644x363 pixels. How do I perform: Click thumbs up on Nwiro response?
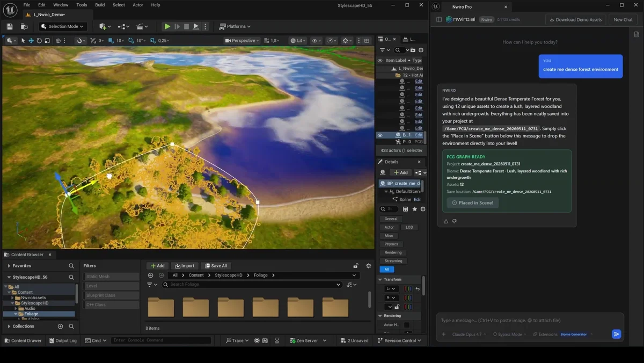(x=445, y=221)
